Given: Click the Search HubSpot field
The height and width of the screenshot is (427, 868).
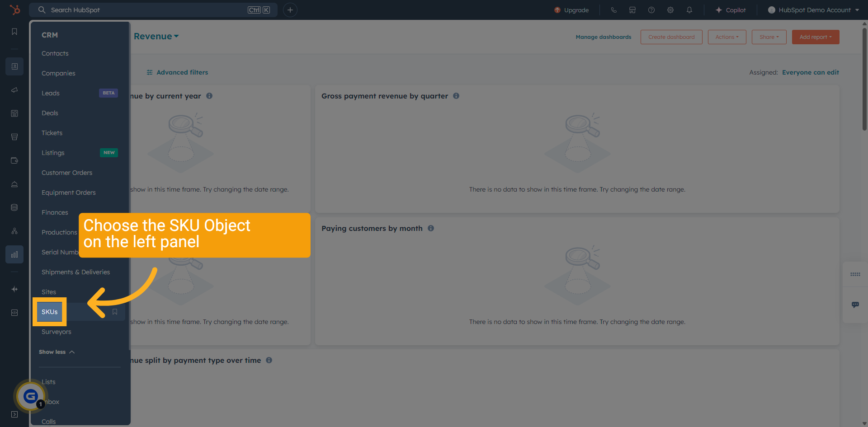Looking at the screenshot, I should click(x=153, y=10).
